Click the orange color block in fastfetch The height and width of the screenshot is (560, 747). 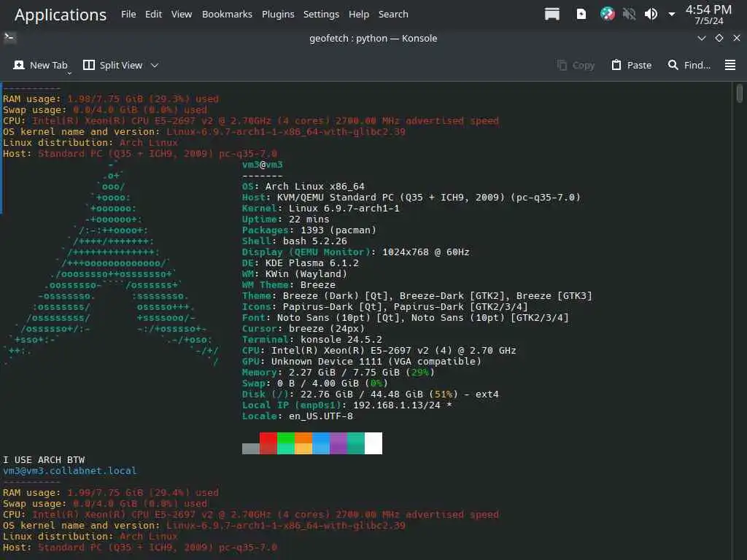pos(303,443)
